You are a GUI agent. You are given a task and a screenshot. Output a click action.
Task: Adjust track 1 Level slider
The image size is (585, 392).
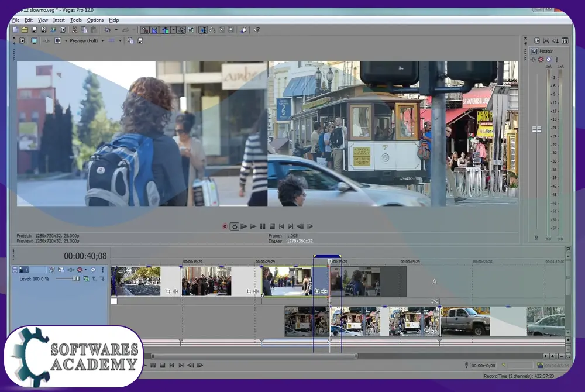[75, 278]
